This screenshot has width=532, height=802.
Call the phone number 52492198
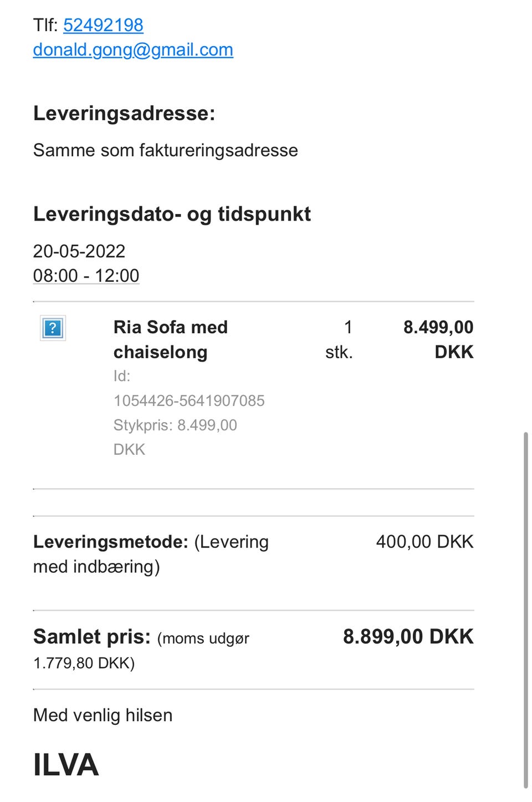[103, 25]
